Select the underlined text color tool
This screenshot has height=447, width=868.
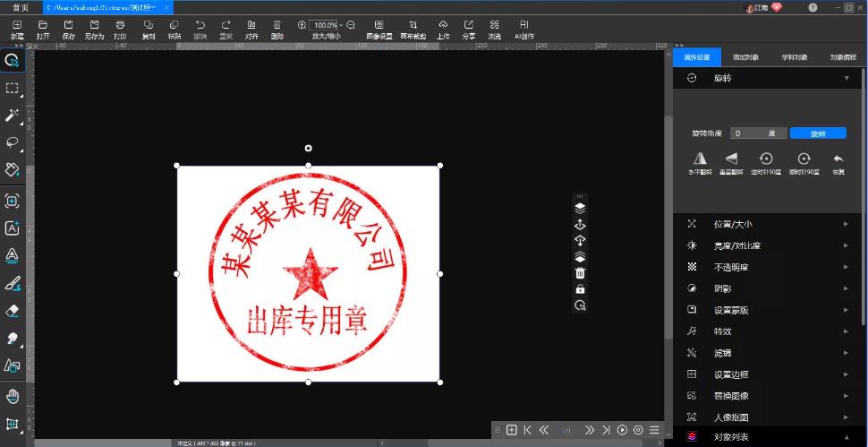(x=13, y=255)
